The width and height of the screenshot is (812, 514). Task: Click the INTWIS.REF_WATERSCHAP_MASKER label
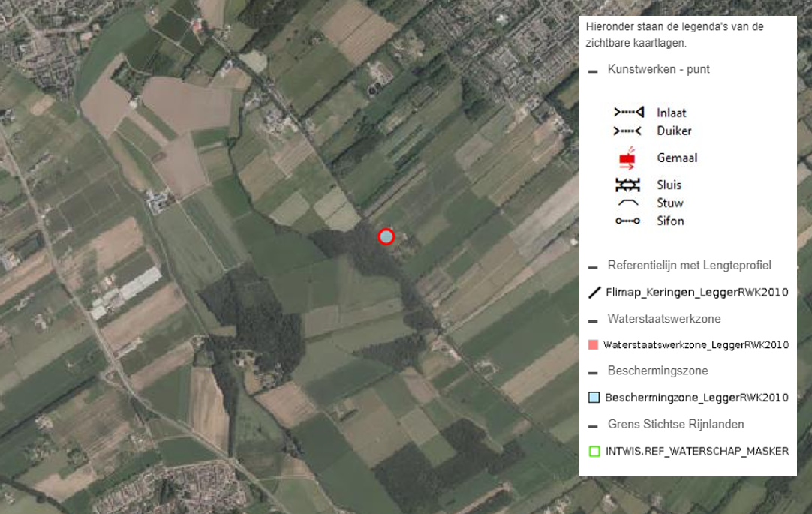(697, 452)
